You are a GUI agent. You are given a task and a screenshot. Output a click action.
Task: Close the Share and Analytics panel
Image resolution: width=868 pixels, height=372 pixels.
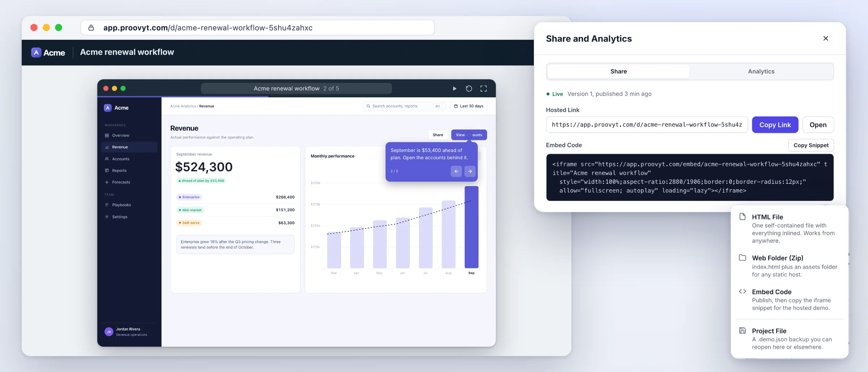click(826, 38)
